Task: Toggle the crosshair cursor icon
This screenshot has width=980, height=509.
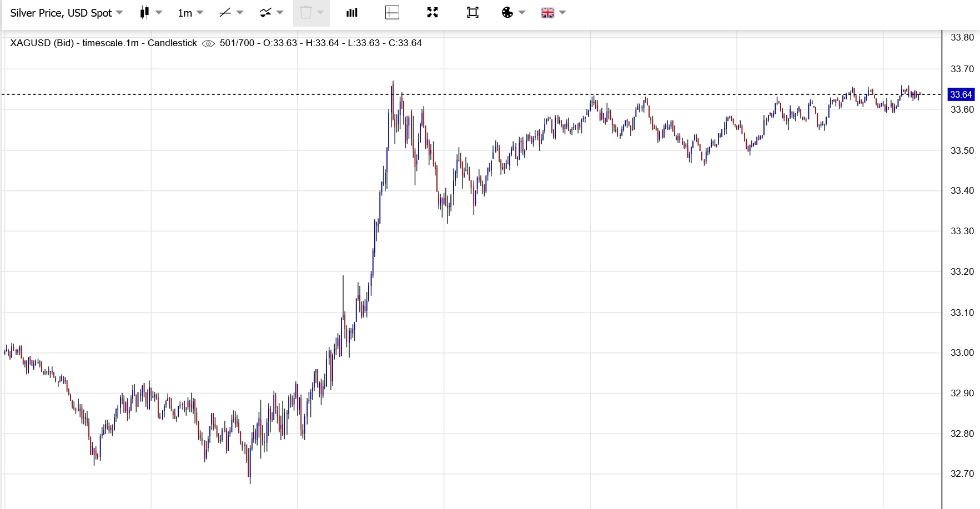Action: [x=392, y=13]
